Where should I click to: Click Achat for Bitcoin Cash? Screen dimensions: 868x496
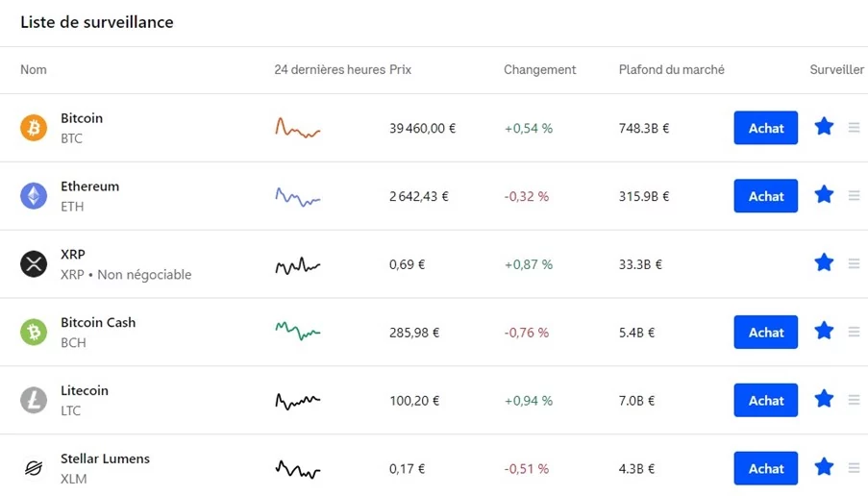766,333
